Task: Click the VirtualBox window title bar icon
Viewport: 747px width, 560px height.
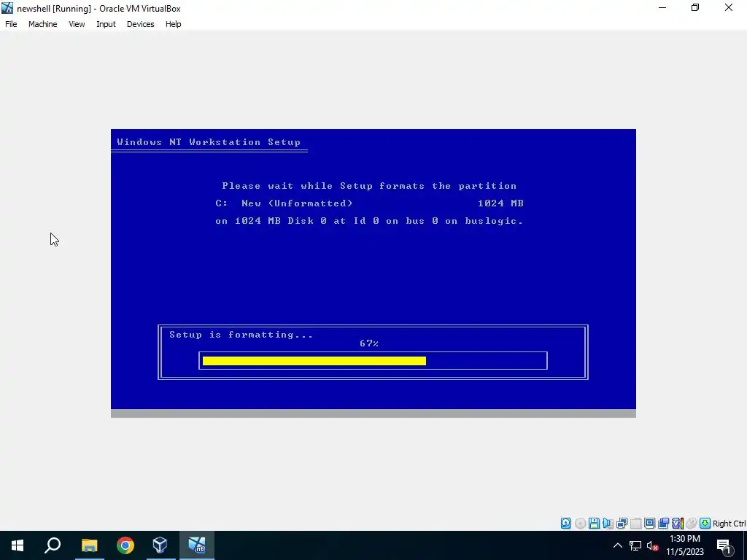Action: 7,8
